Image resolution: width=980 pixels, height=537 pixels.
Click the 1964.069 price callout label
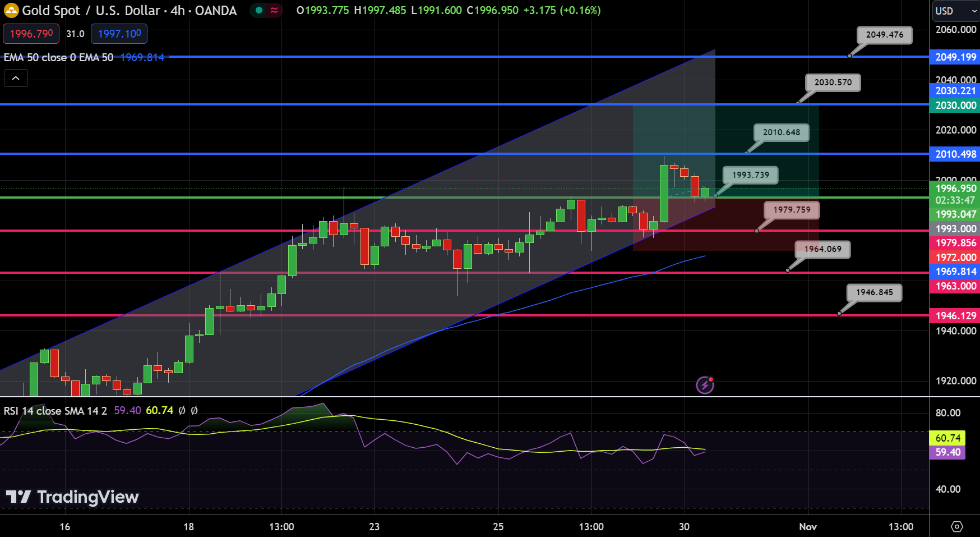click(x=823, y=249)
